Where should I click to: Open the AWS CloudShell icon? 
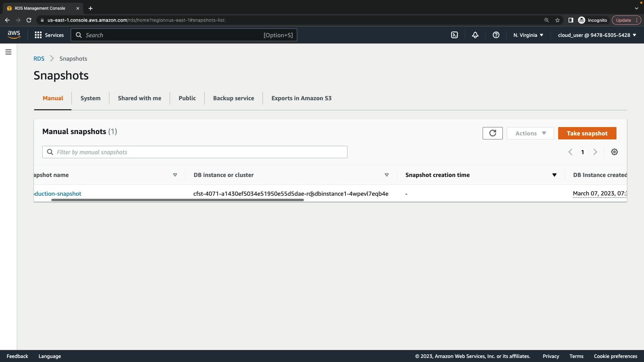click(x=454, y=35)
